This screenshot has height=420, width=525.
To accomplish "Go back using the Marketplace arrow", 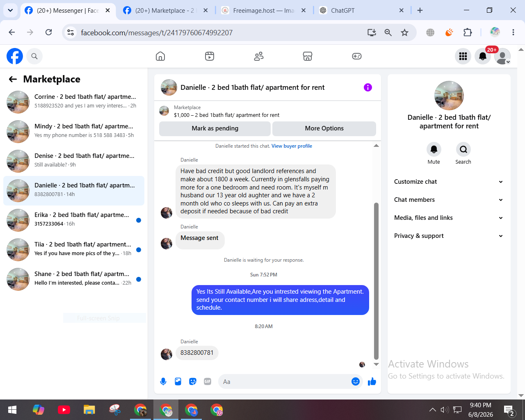I will [x=13, y=79].
